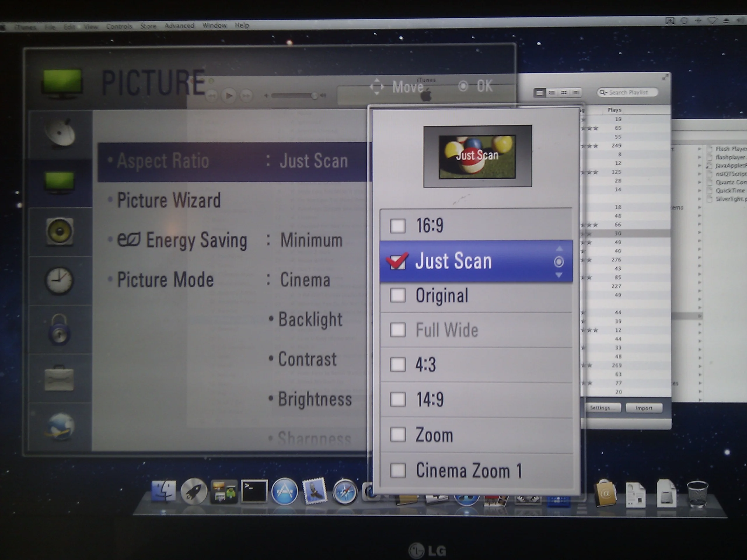This screenshot has width=747, height=560.
Task: Select the briefcase option menu icon
Action: pos(60,378)
